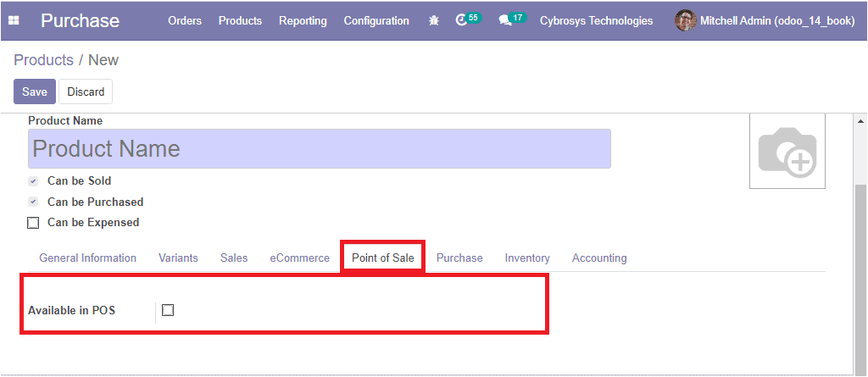This screenshot has width=868, height=377.
Task: Focus the Product Name input field
Action: pyautogui.click(x=320, y=148)
